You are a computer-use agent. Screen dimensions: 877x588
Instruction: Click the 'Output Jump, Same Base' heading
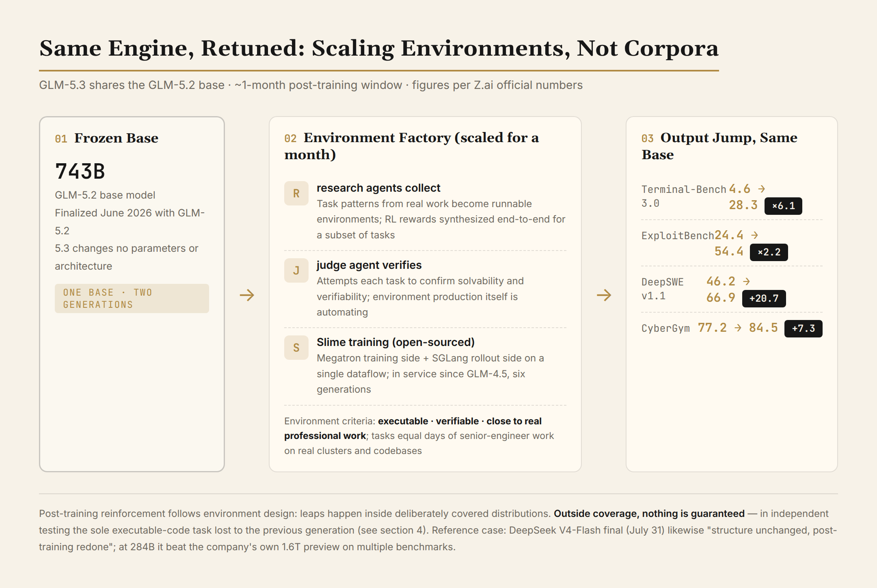coord(719,146)
